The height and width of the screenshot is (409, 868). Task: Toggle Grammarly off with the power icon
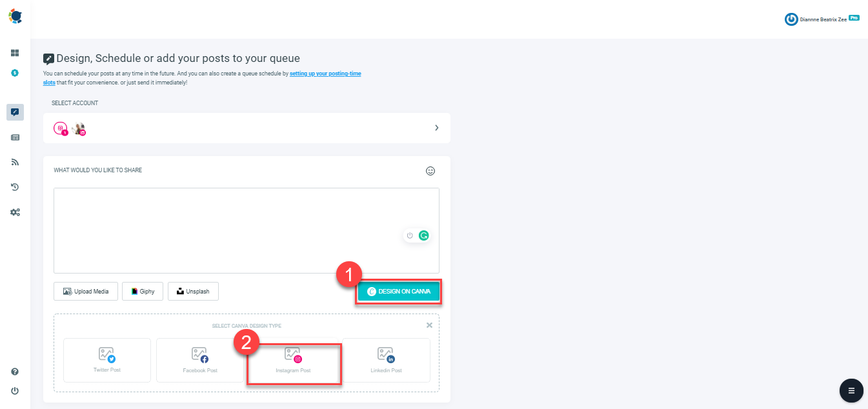pos(409,235)
